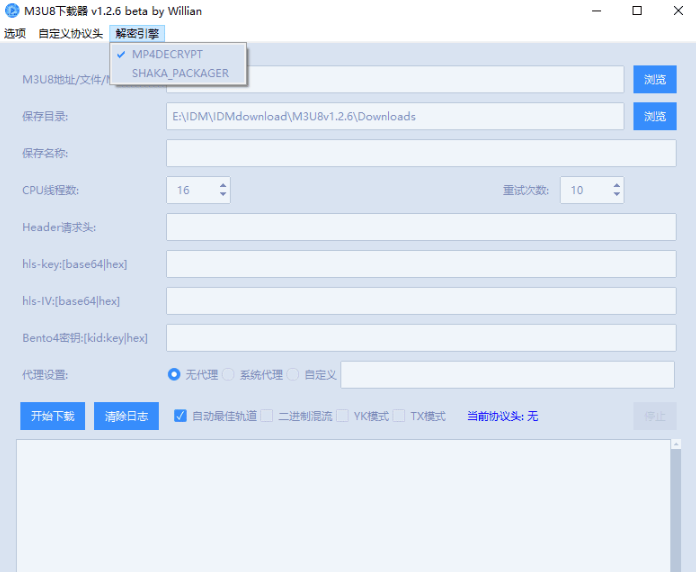Enable the YK模式 checkbox
696x572 pixels.
(x=343, y=416)
